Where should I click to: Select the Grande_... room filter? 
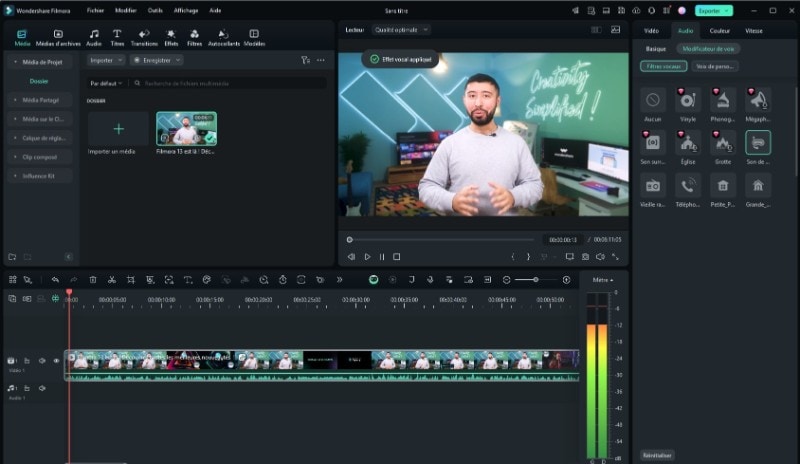[x=758, y=186]
